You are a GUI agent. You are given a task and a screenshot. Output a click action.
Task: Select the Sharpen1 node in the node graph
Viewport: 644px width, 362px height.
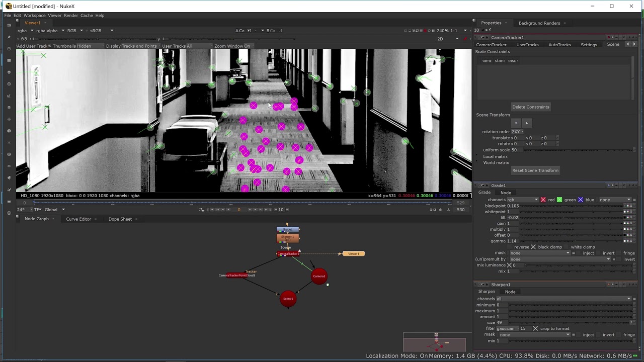pyautogui.click(x=287, y=238)
